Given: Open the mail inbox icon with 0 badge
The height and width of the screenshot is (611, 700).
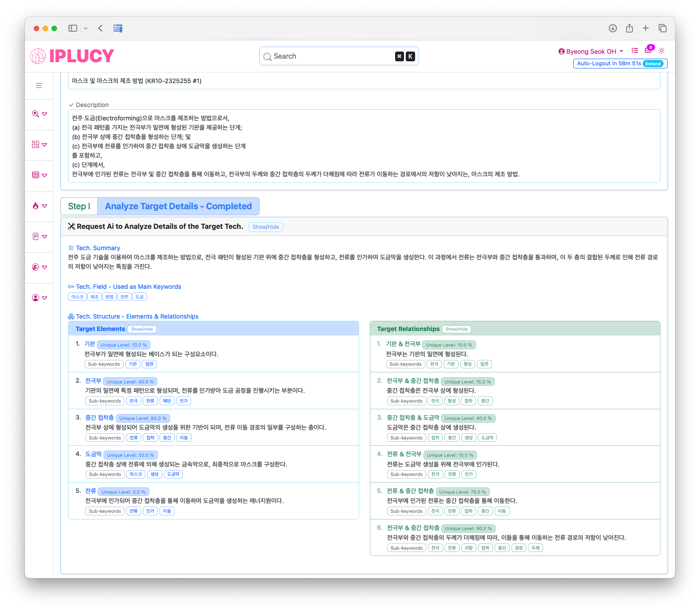Looking at the screenshot, I should 648,51.
